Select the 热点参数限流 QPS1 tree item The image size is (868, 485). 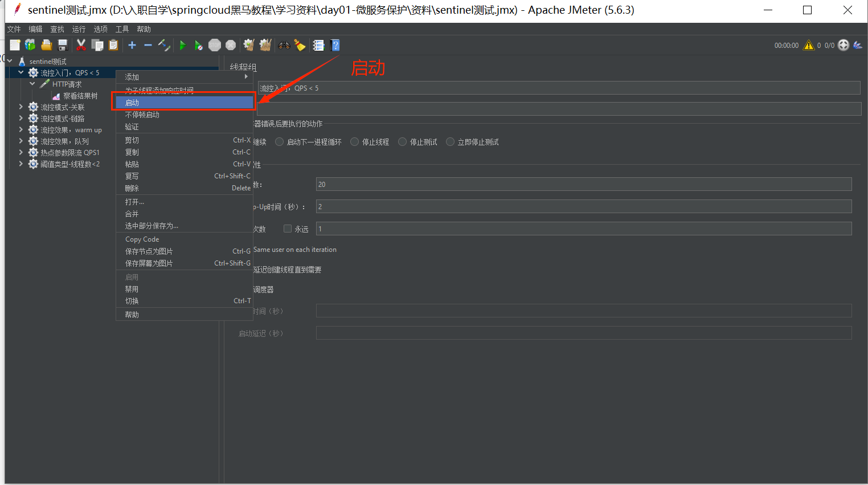pos(70,153)
